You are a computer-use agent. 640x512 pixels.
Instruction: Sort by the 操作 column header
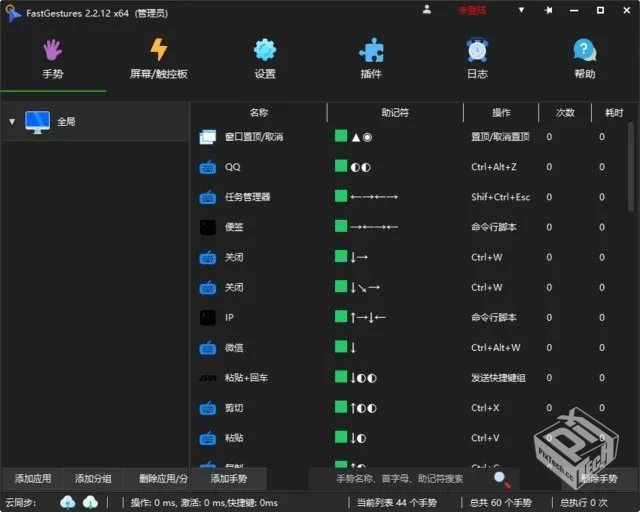pyautogui.click(x=501, y=112)
